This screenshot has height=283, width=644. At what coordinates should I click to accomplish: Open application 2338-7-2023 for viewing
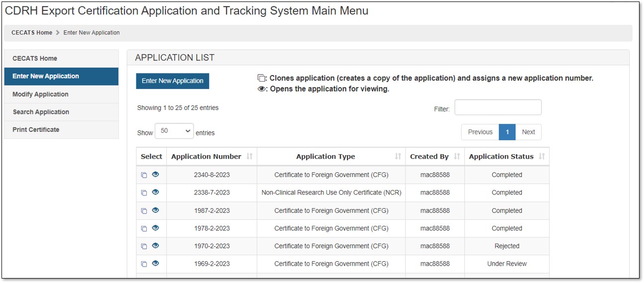tap(155, 192)
